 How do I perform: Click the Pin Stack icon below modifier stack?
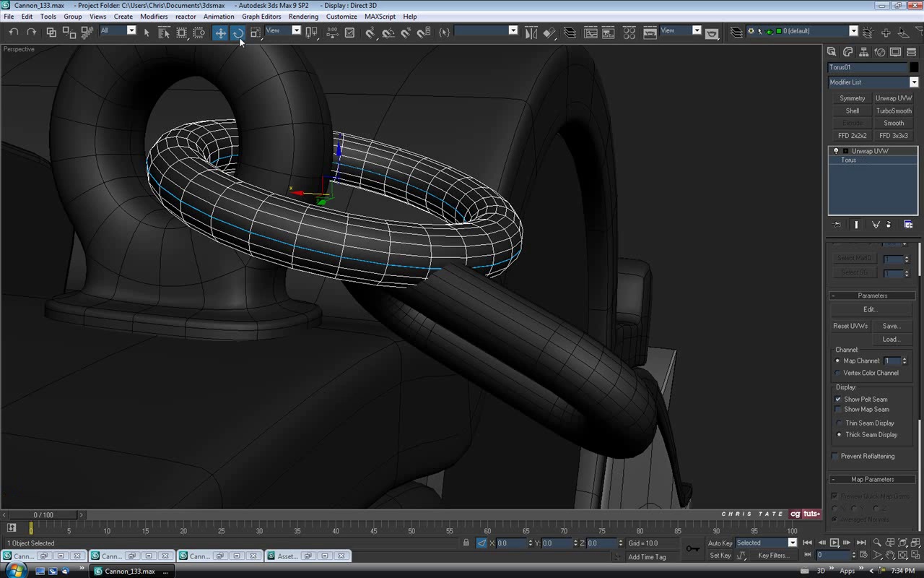pyautogui.click(x=837, y=225)
